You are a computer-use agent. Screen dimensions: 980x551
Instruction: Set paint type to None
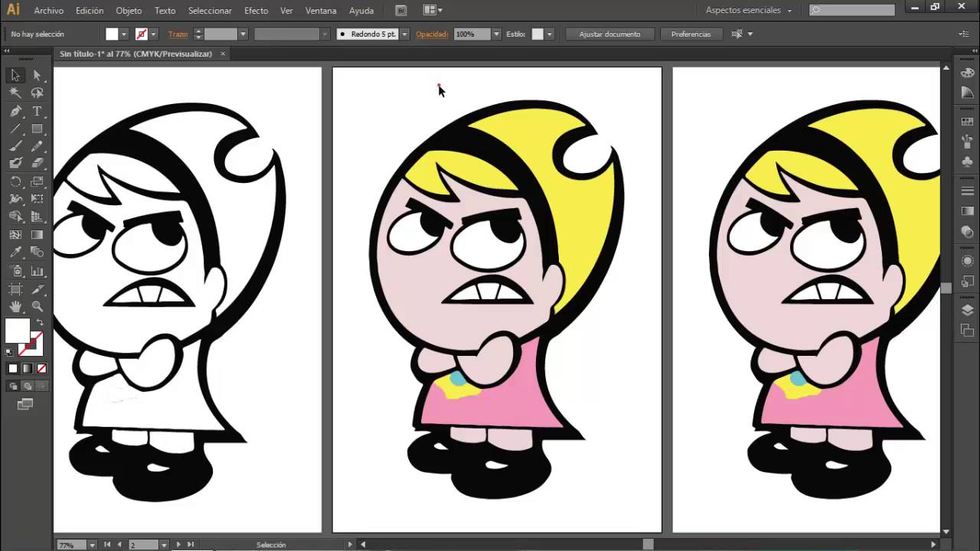click(41, 368)
